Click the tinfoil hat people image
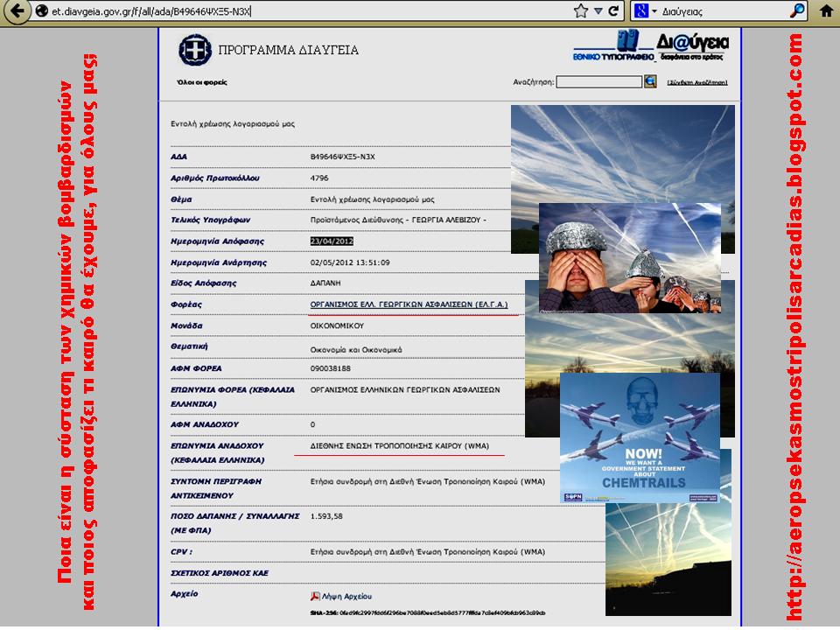This screenshot has width=840, height=630. [x=630, y=257]
